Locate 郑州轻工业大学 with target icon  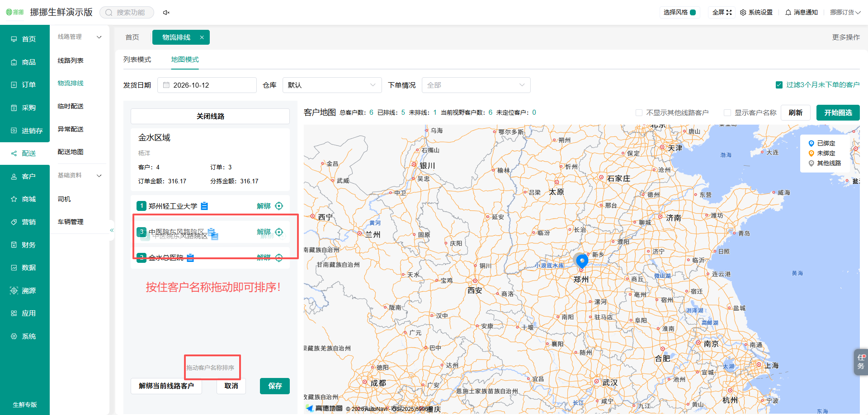279,206
